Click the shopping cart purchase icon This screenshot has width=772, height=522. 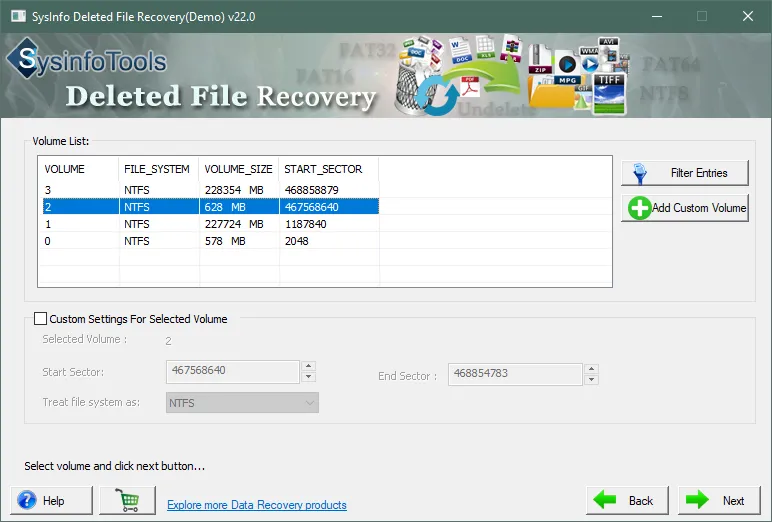(128, 500)
